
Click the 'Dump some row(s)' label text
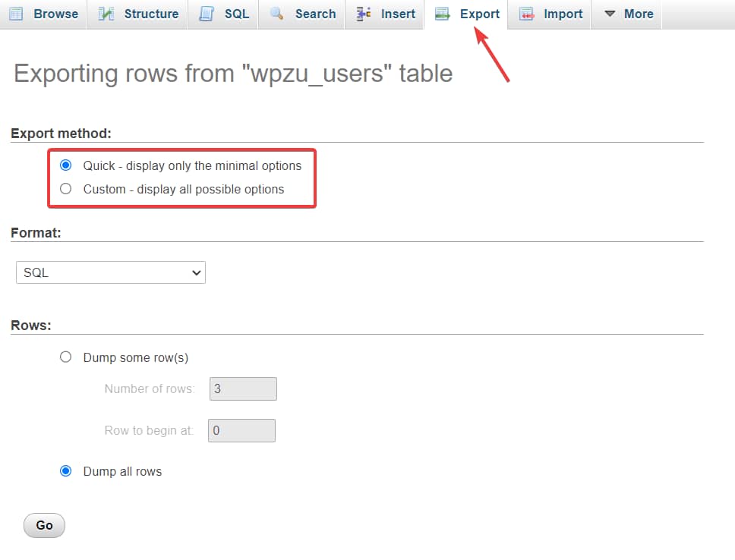pyautogui.click(x=136, y=357)
